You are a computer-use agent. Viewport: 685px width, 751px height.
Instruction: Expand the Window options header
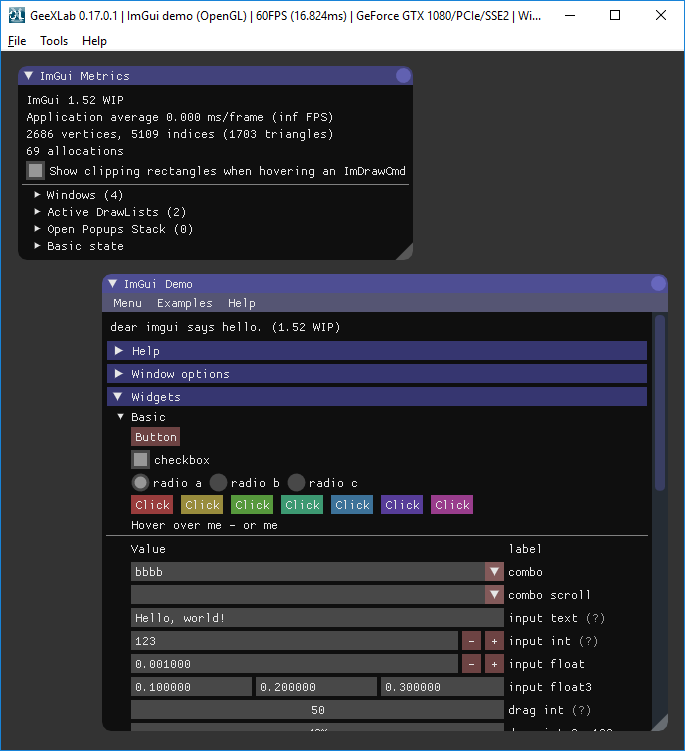[x=377, y=374]
